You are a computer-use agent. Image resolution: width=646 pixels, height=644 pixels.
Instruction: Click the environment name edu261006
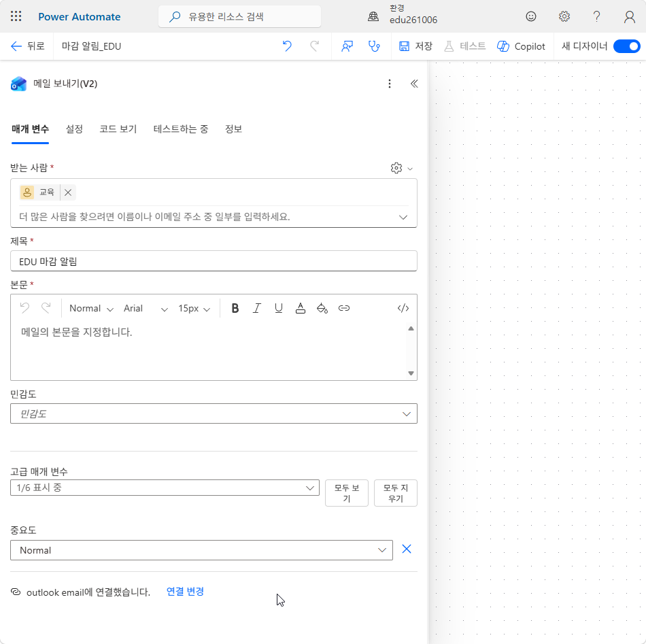[x=413, y=20]
